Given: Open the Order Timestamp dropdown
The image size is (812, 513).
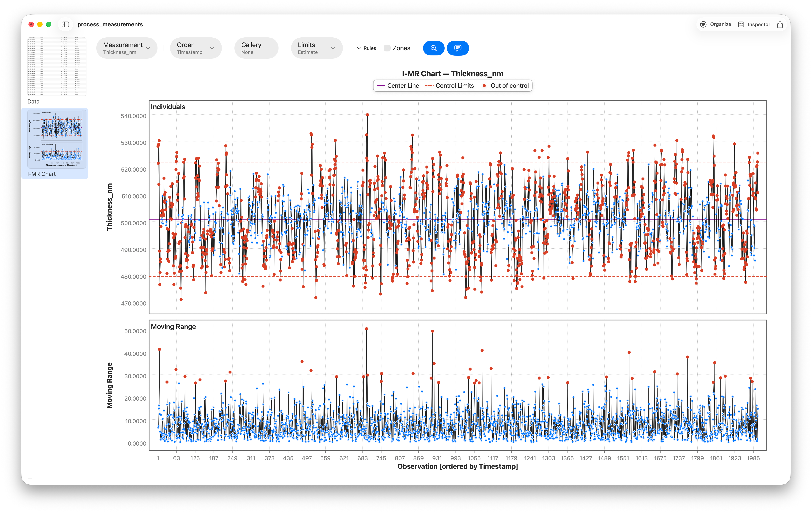Looking at the screenshot, I should (196, 48).
